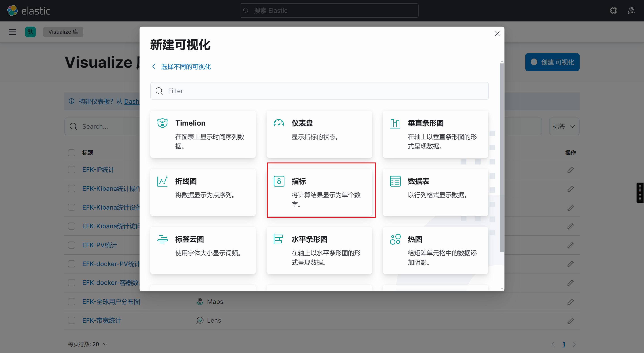Toggle the hamburger navigation menu

[x=13, y=32]
